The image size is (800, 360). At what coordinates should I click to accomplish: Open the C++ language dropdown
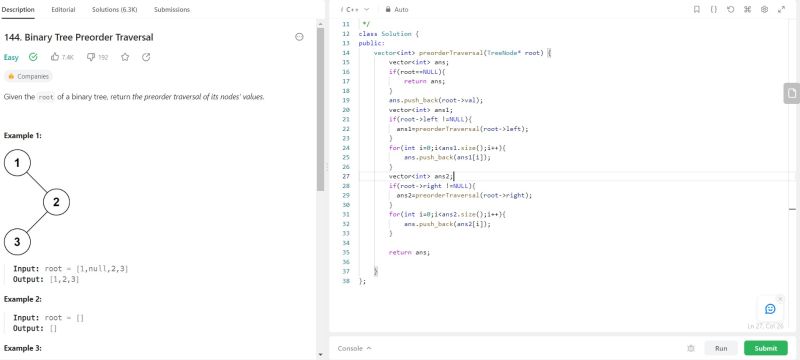tap(357, 9)
